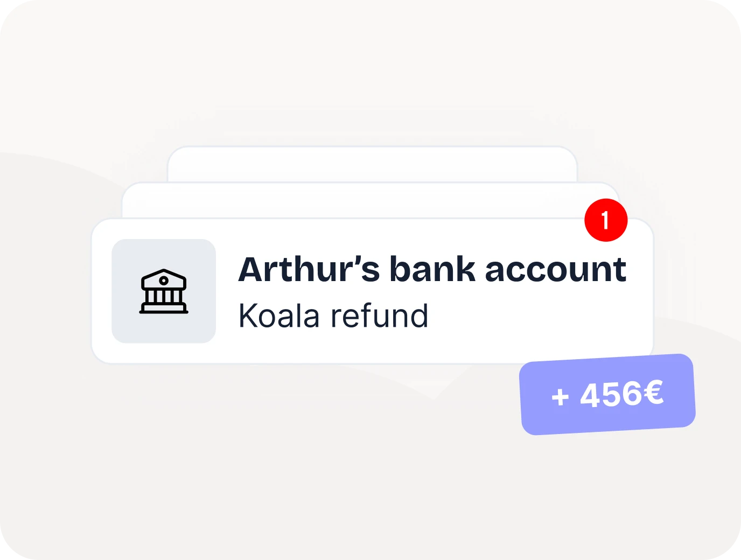741x560 pixels.
Task: Click the red notification badge
Action: tap(606, 220)
